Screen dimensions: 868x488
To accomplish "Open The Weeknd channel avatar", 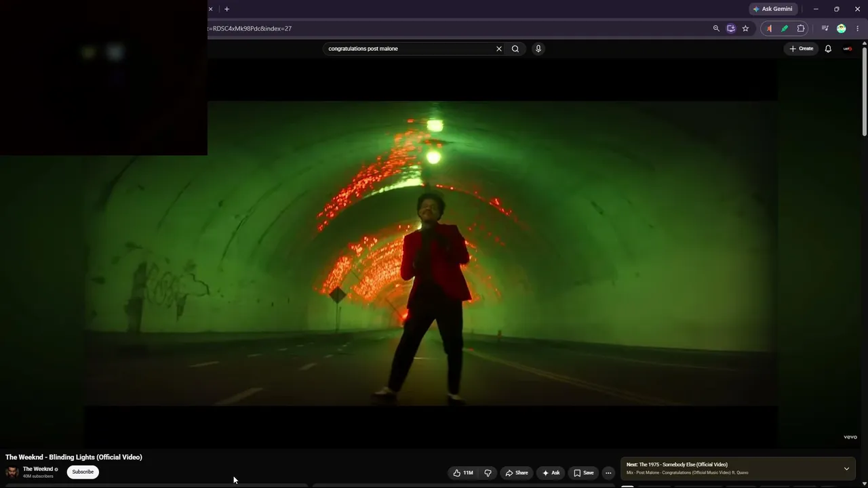I will click(x=12, y=472).
